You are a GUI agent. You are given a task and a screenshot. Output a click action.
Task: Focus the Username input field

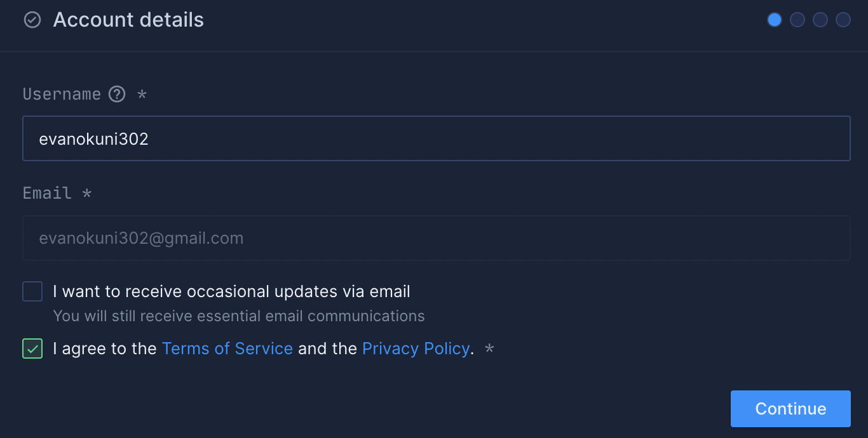(436, 138)
